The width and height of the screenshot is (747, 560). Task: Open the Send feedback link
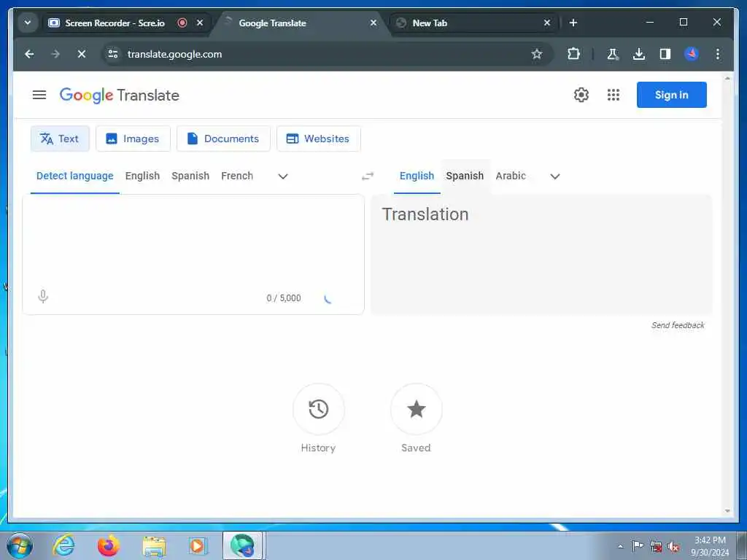pyautogui.click(x=678, y=325)
